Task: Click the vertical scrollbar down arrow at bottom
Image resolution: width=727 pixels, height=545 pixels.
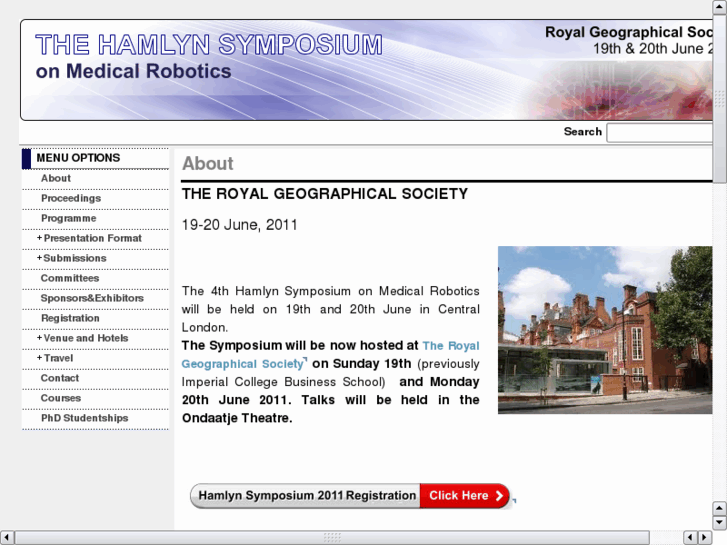Action: pos(719,523)
